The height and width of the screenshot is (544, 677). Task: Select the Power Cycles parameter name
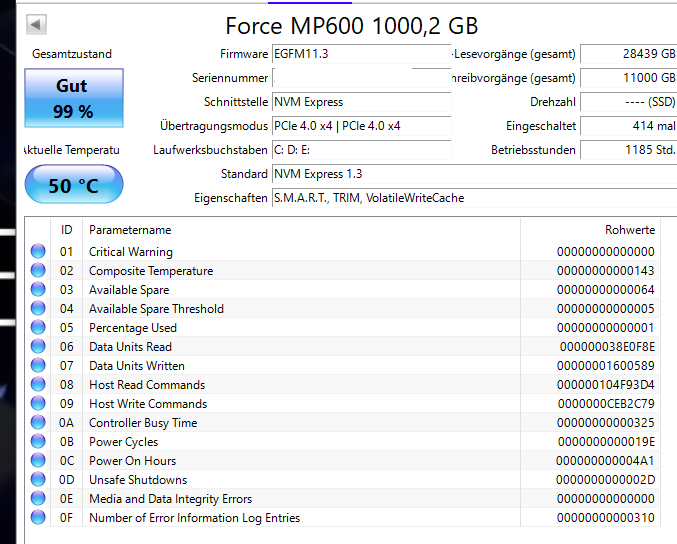coord(123,442)
